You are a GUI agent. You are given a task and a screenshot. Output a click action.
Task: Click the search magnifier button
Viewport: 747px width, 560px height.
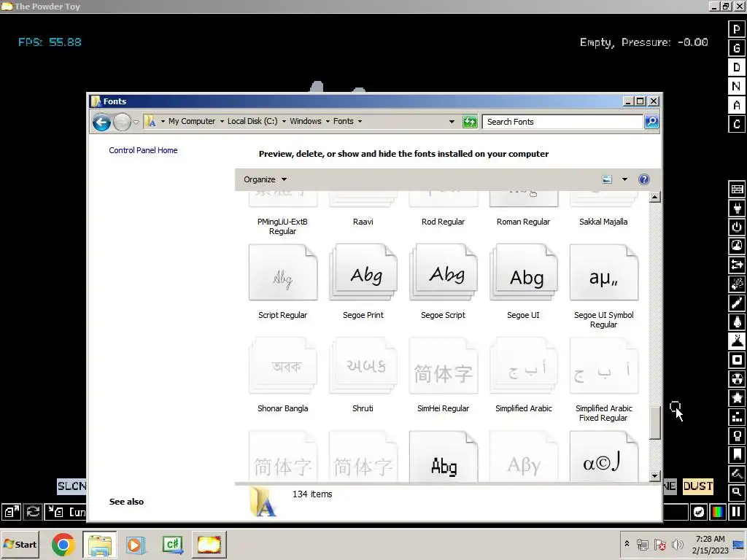click(x=651, y=122)
